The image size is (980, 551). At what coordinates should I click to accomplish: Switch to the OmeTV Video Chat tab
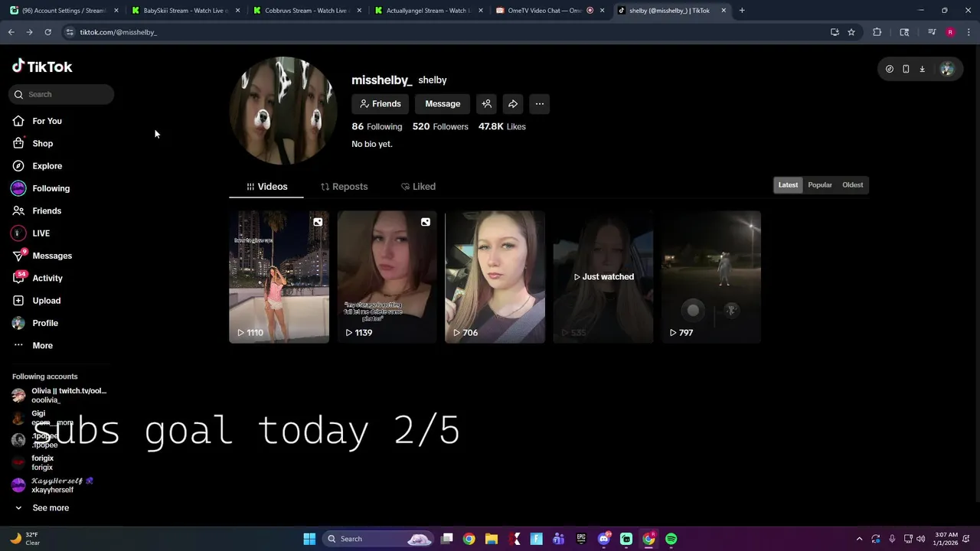(550, 11)
